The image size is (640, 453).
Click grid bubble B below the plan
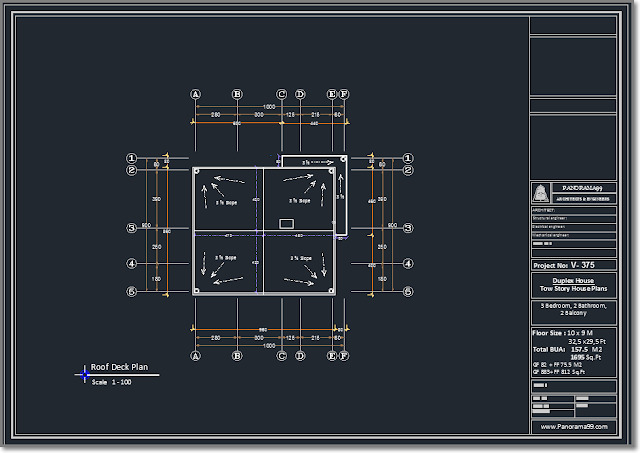tap(237, 356)
